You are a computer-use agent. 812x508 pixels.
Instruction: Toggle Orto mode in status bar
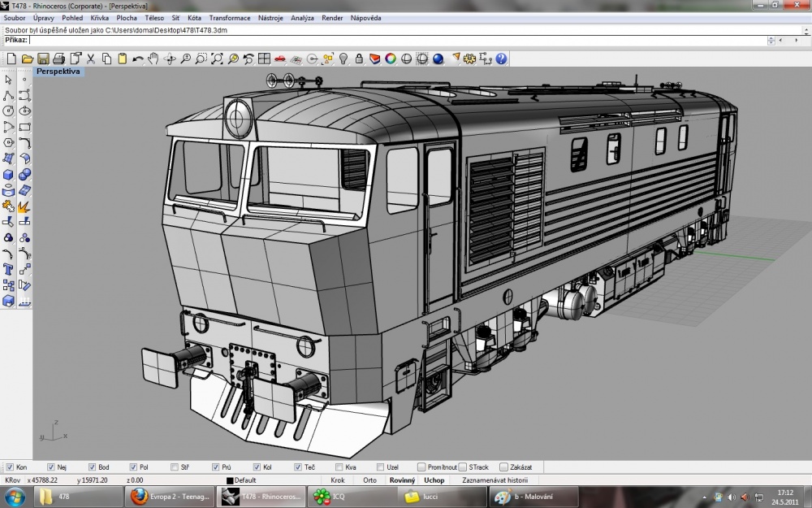[369, 480]
